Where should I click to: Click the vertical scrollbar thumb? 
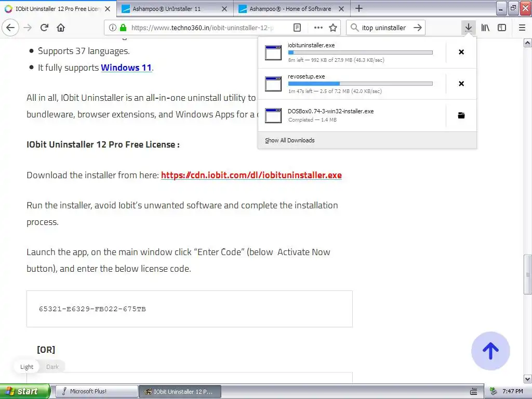(528, 274)
